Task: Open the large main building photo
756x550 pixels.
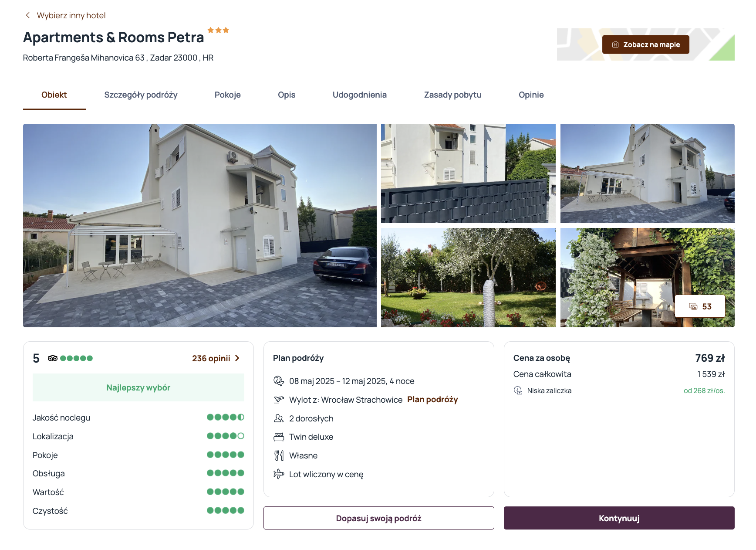Action: point(200,225)
